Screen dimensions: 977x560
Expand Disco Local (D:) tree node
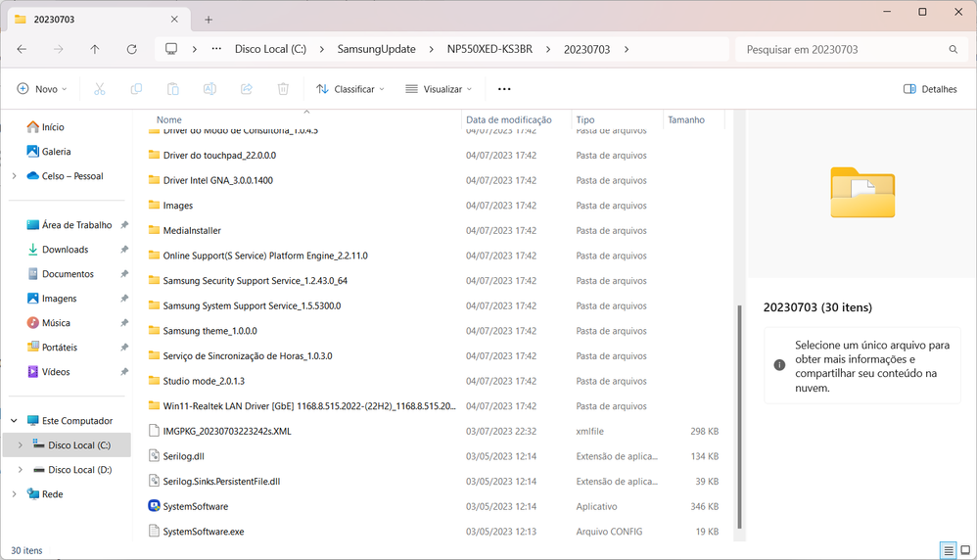tap(20, 470)
